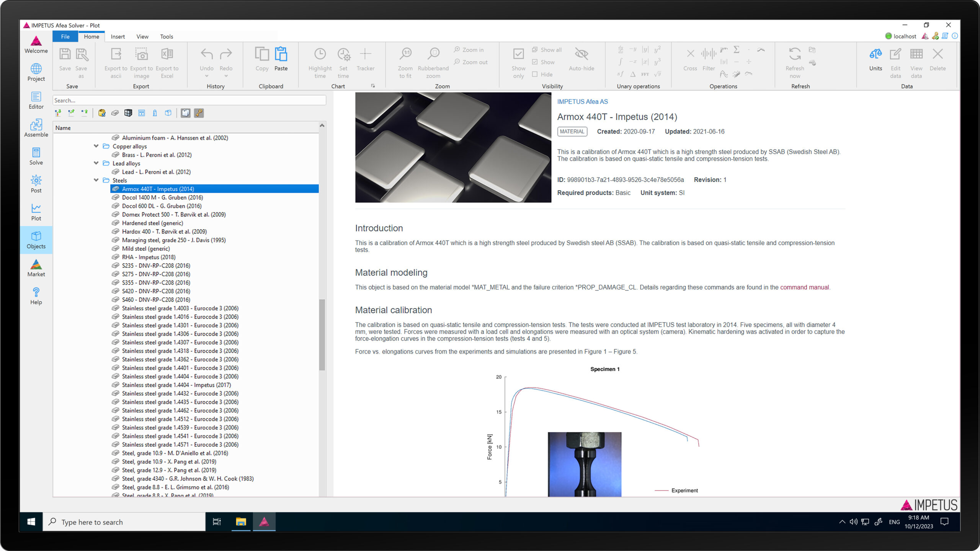Select Mild steel (generic) material
Image resolution: width=980 pixels, height=551 pixels.
[146, 249]
